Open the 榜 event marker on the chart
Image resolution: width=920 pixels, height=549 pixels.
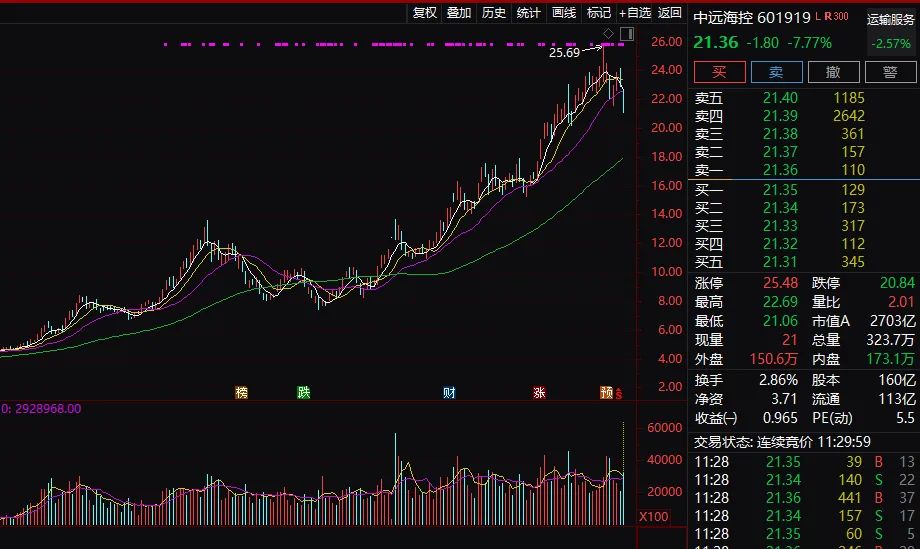pyautogui.click(x=241, y=392)
